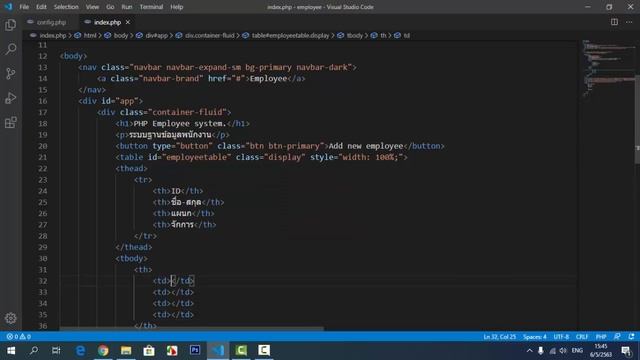
Task: Click table#employeetable.display breadcrumb segment
Action: click(x=290, y=36)
